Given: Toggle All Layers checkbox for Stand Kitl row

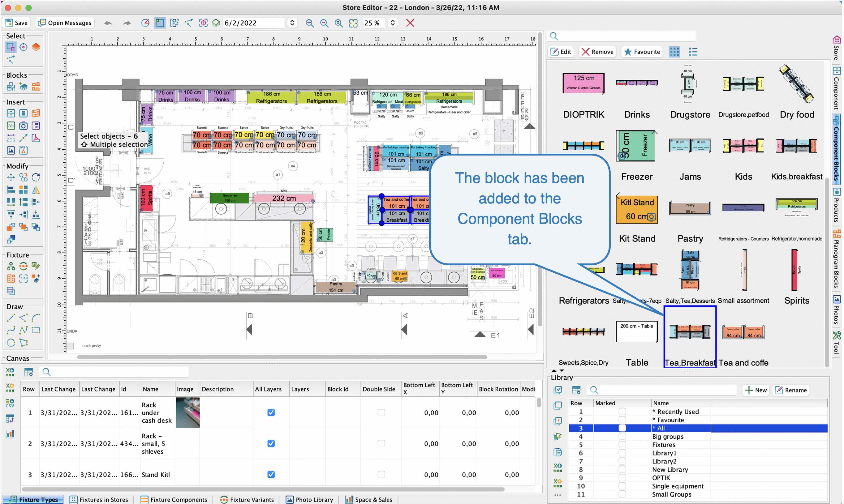Looking at the screenshot, I should (271, 474).
